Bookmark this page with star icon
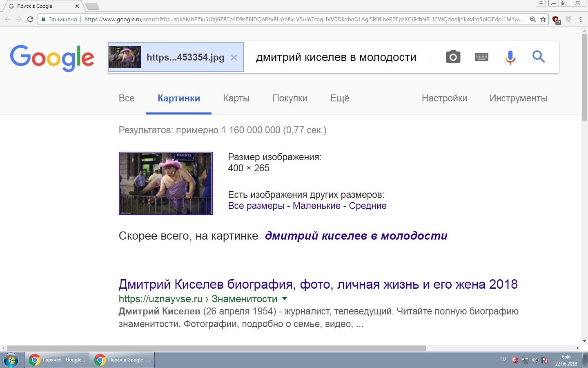The height and width of the screenshot is (368, 588). coord(543,19)
